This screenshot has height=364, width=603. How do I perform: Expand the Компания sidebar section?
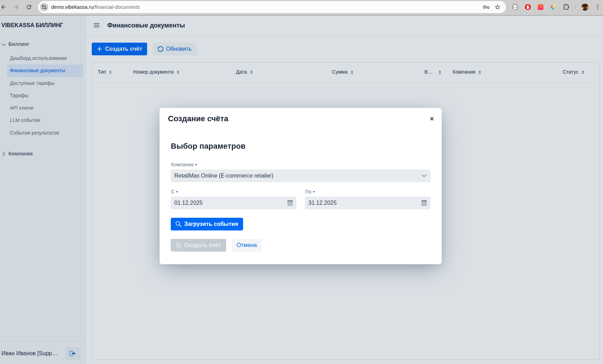4,154
